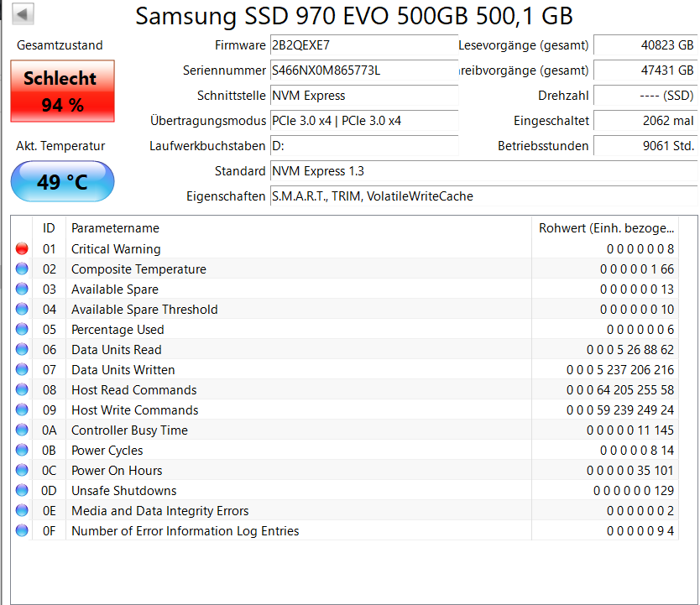The width and height of the screenshot is (700, 605).
Task: Click the Gesamtzustand label
Action: (60, 45)
